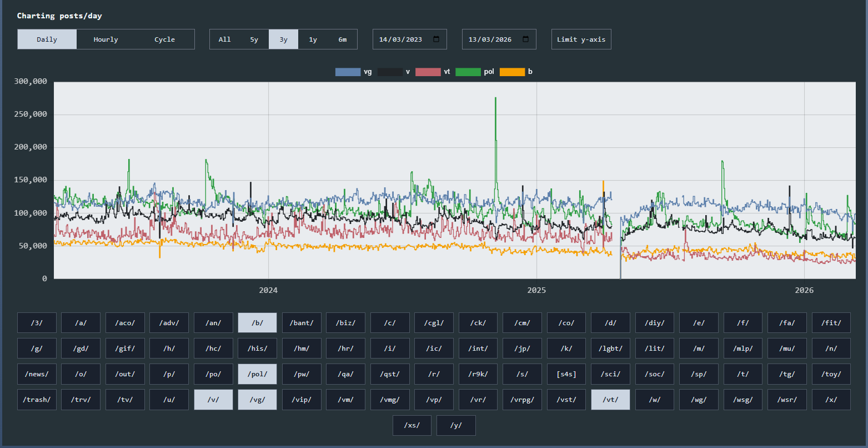Add the /tv/ board to chart
Image resolution: width=868 pixels, height=448 pixels.
tap(125, 400)
